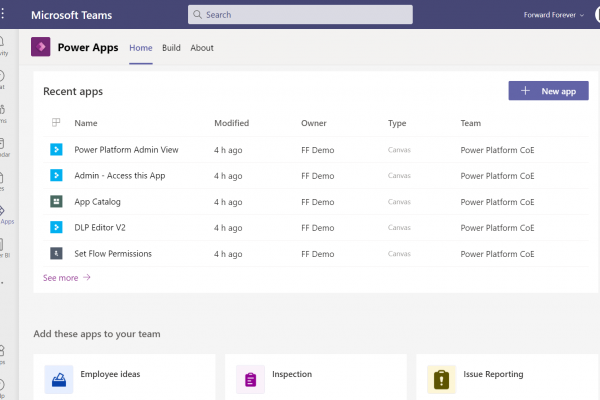Select the Employee ideas card title
The image size is (600, 400).
(110, 374)
